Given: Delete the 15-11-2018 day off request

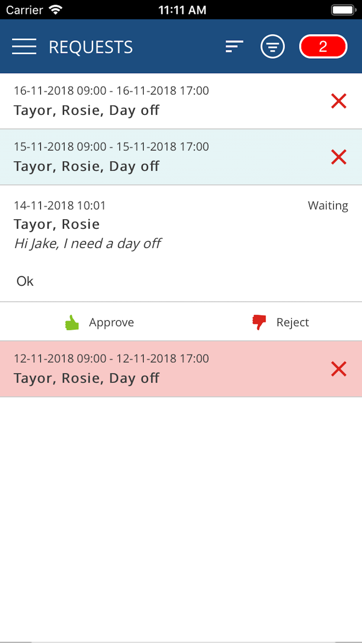Looking at the screenshot, I should click(338, 157).
